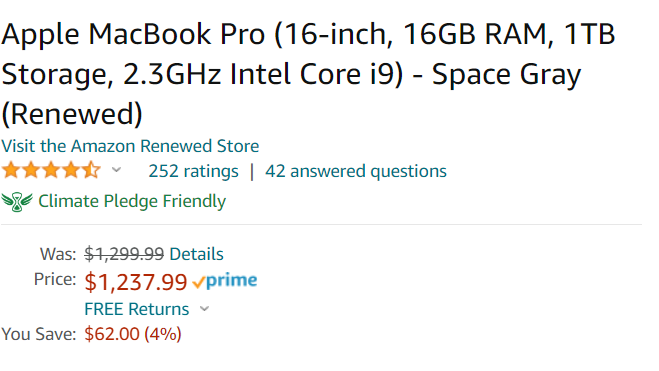The width and height of the screenshot is (659, 371).
Task: Click the blue prime logo text
Action: 231,280
